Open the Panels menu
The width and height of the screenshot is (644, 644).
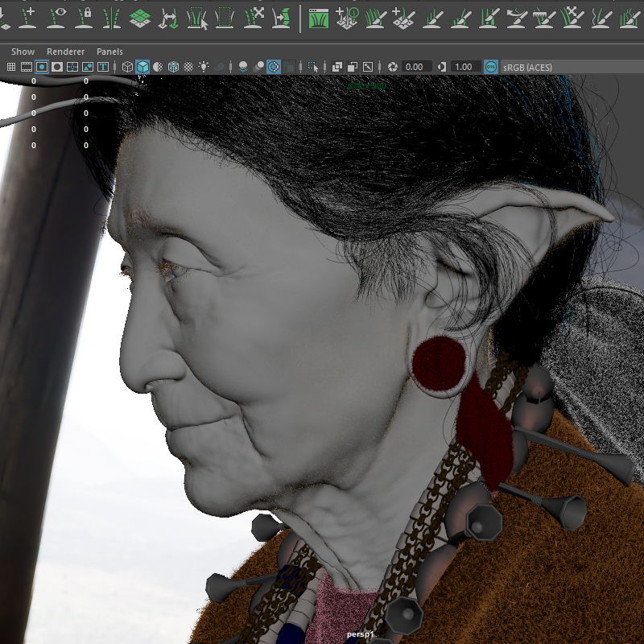coord(109,51)
